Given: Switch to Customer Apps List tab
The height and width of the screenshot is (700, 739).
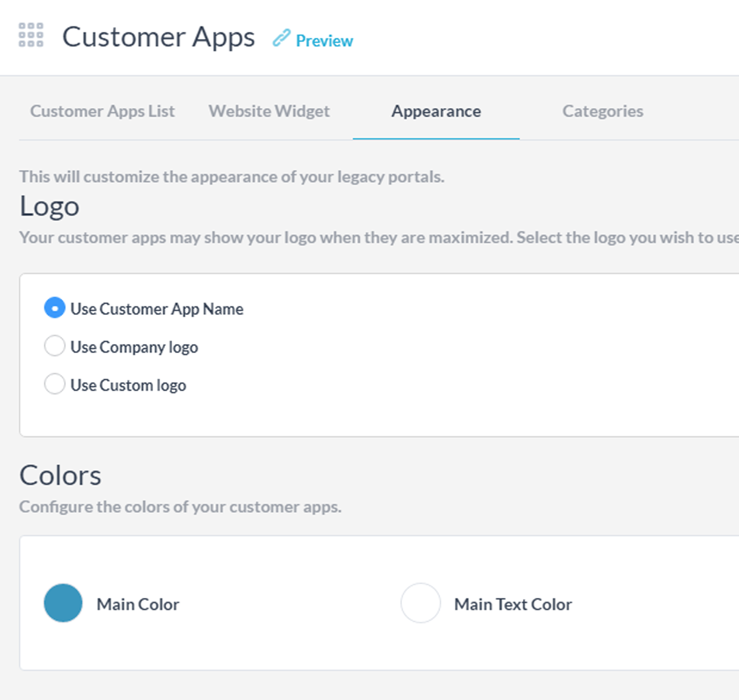Looking at the screenshot, I should point(102,111).
